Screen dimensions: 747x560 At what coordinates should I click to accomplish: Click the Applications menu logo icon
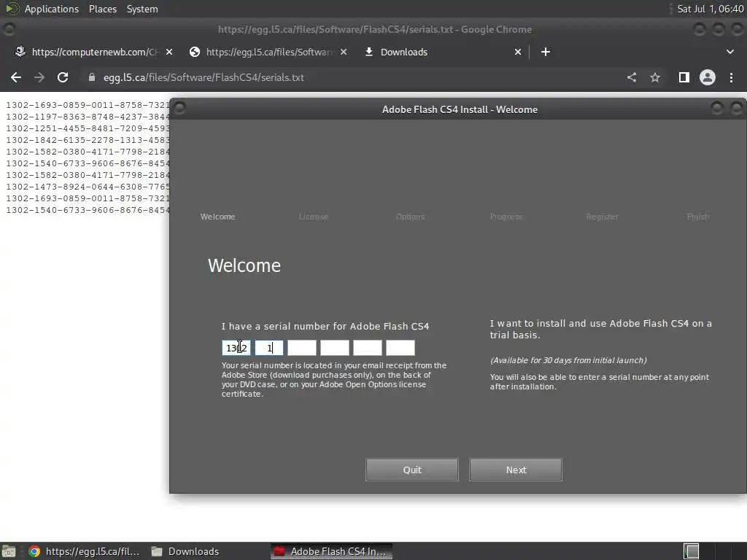[12, 9]
